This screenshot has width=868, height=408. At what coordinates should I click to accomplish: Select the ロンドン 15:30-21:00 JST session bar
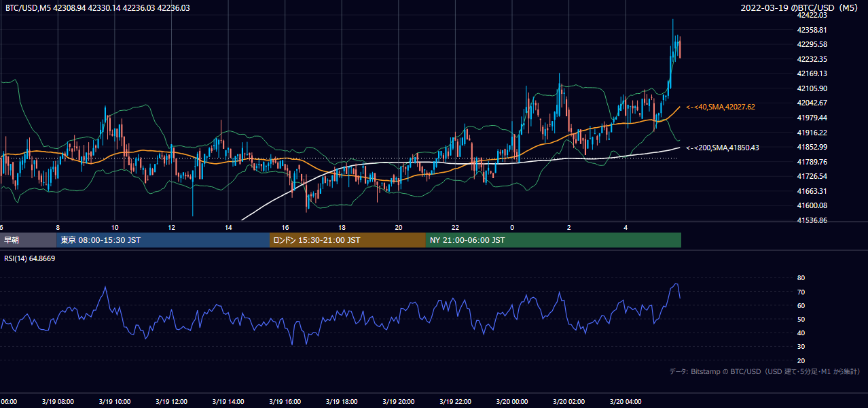(348, 240)
